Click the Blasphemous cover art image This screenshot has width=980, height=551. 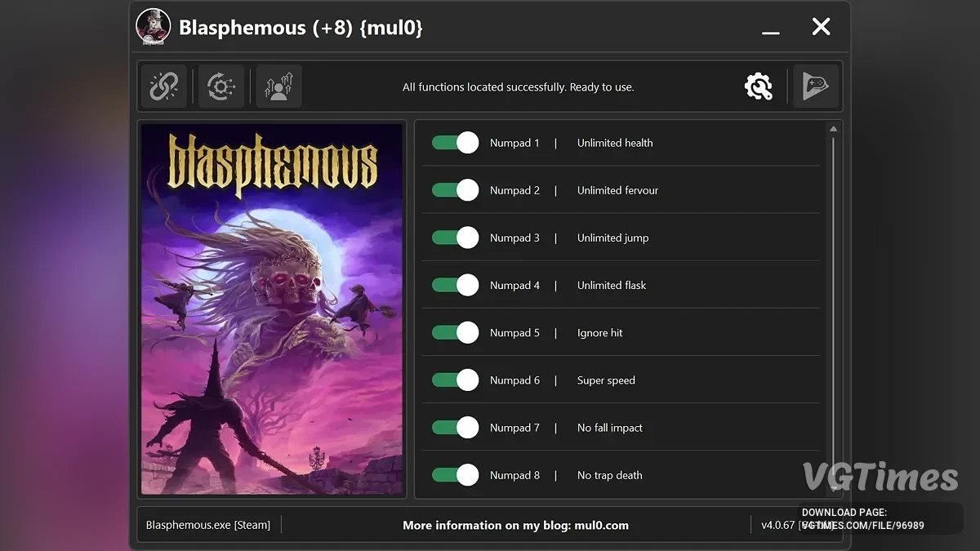click(272, 309)
